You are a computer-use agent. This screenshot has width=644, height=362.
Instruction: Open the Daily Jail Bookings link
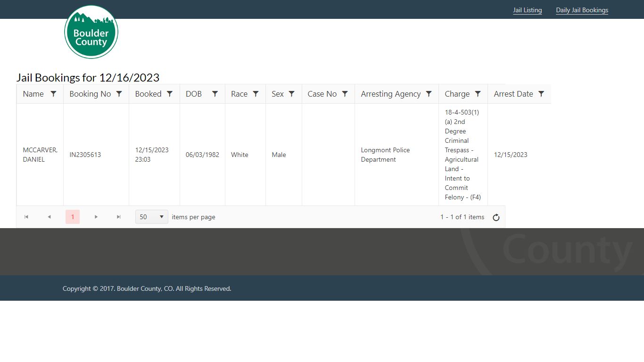[x=582, y=10]
